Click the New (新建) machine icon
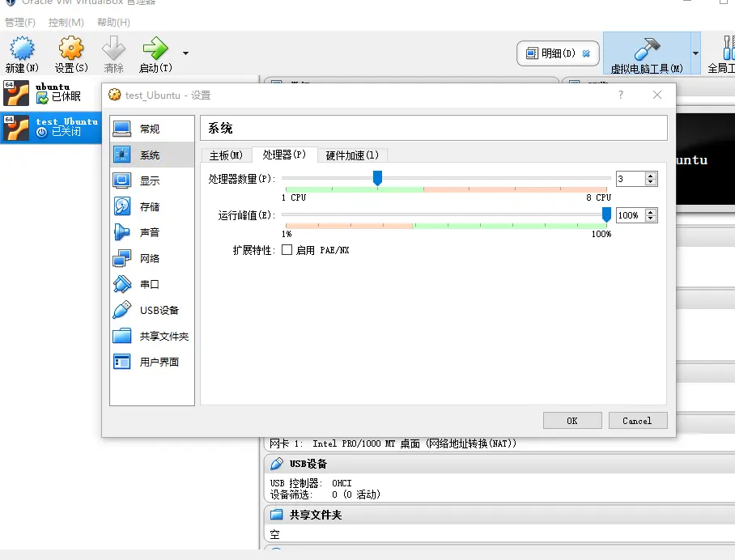Image resolution: width=735 pixels, height=560 pixels. pos(22,49)
